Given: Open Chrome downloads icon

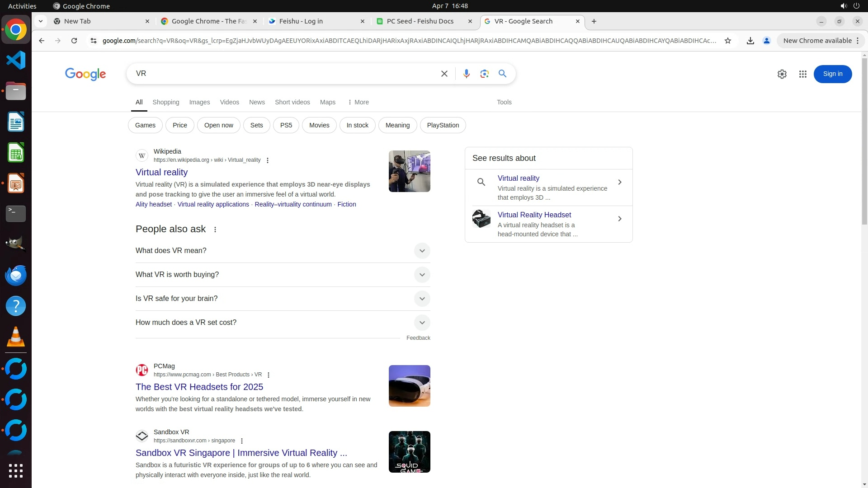Looking at the screenshot, I should [750, 41].
